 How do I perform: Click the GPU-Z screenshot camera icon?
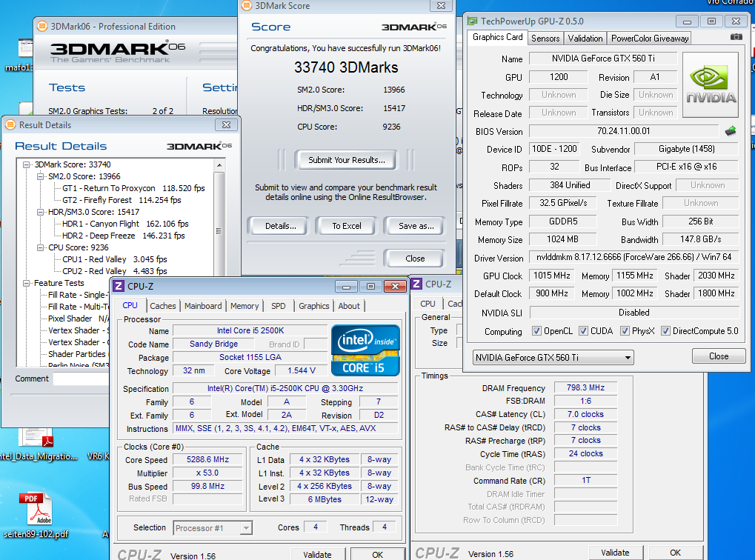pyautogui.click(x=736, y=36)
